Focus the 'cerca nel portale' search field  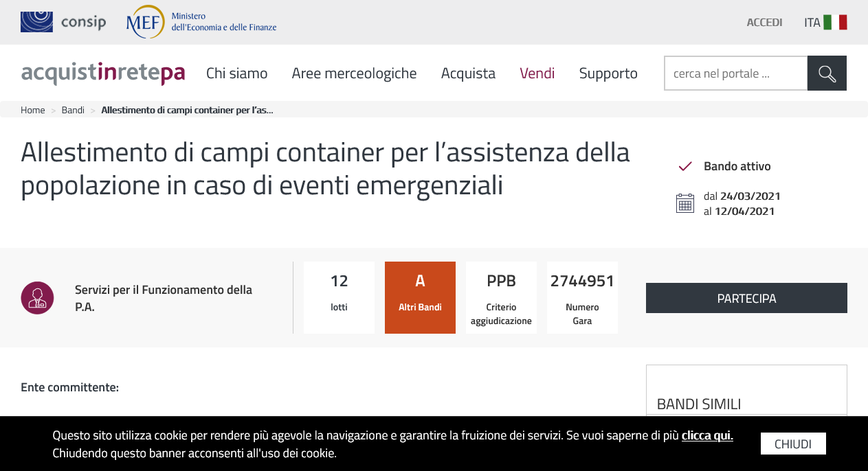[735, 73]
